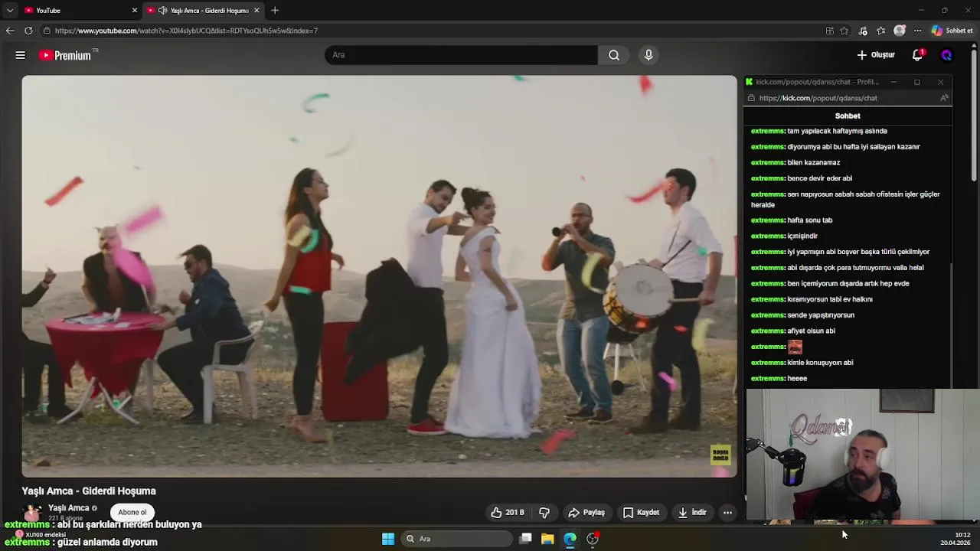The height and width of the screenshot is (551, 980).
Task: Download the video with İndir
Action: pos(692,513)
